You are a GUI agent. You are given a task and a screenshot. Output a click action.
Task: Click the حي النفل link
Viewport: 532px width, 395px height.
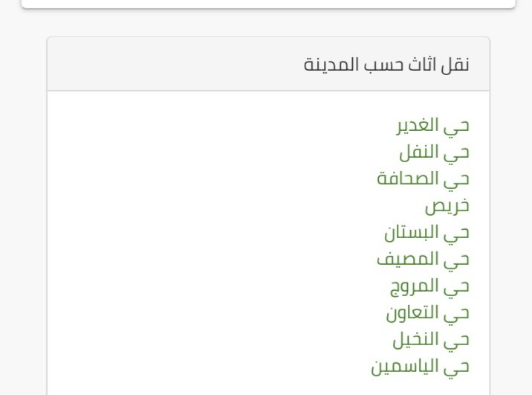coord(435,152)
